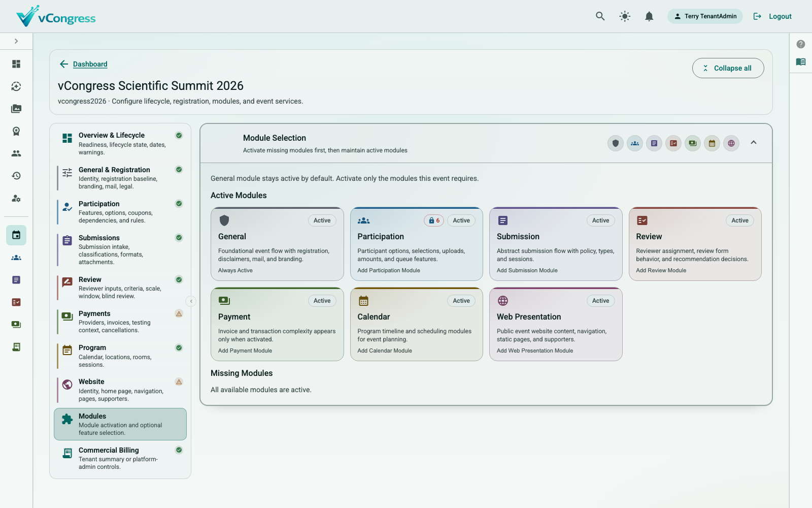Viewport: 812px width, 508px height.
Task: Open the dashboard grid icon in sidebar
Action: (x=16, y=64)
